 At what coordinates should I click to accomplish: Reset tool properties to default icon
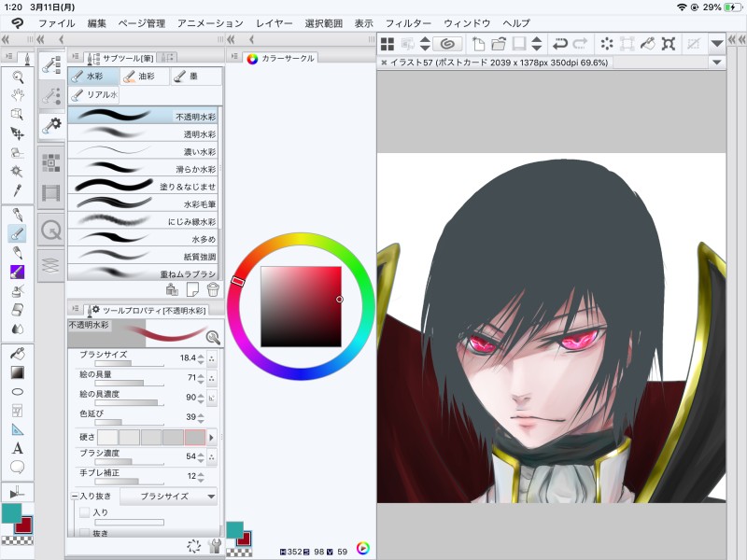pos(194,545)
